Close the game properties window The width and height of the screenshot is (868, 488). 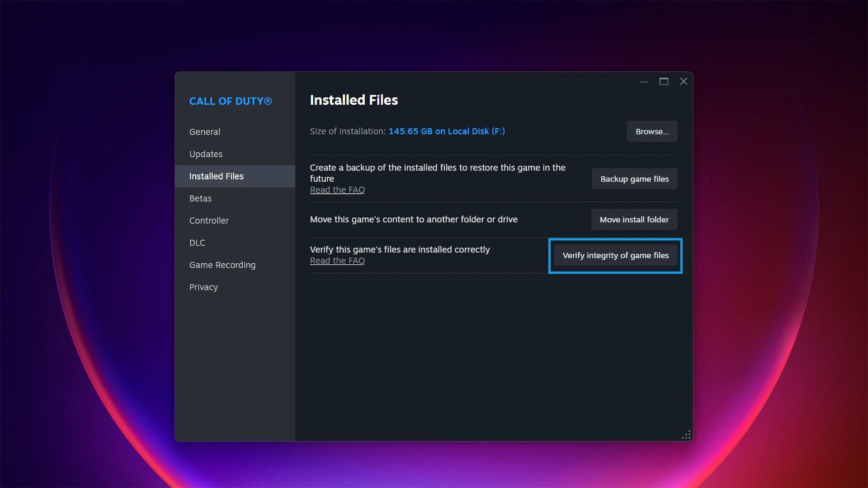pyautogui.click(x=683, y=81)
